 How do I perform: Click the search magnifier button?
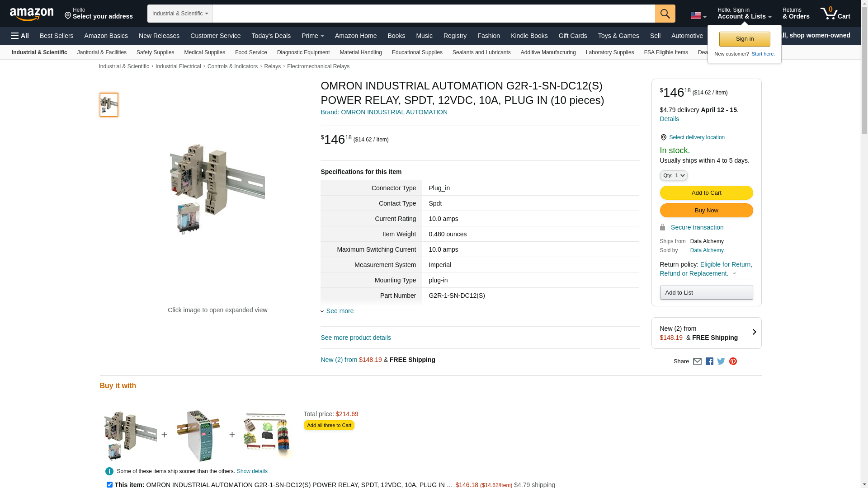tap(665, 14)
